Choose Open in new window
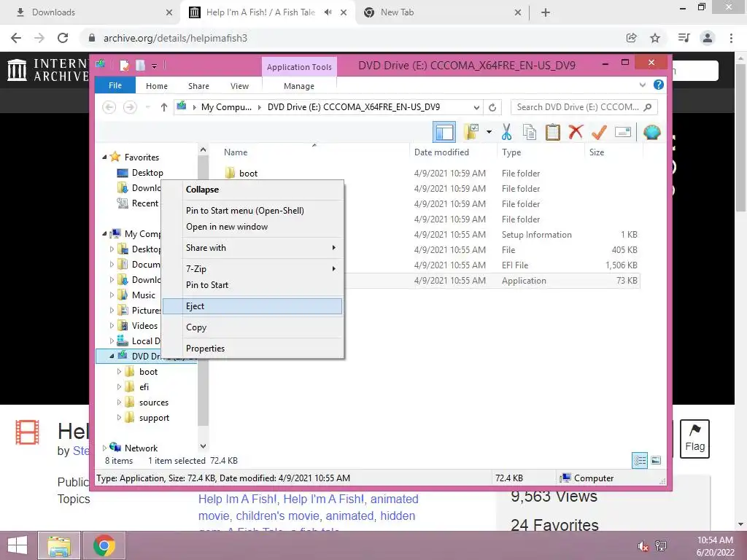 (252, 227)
